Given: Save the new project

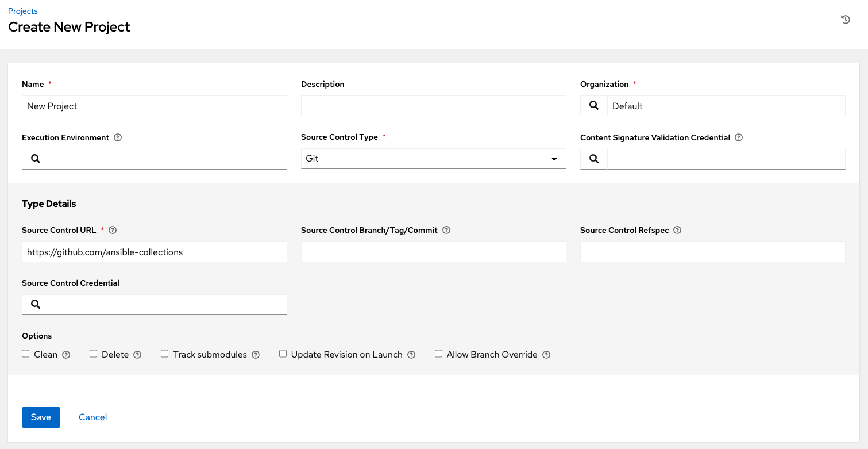Looking at the screenshot, I should coord(41,417).
